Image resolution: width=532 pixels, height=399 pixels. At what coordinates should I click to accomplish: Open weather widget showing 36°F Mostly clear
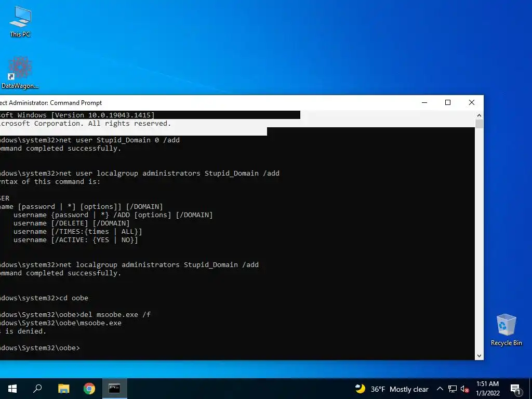(x=392, y=389)
